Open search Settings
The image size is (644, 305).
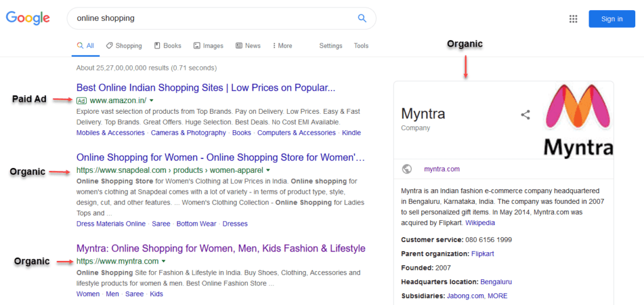331,46
